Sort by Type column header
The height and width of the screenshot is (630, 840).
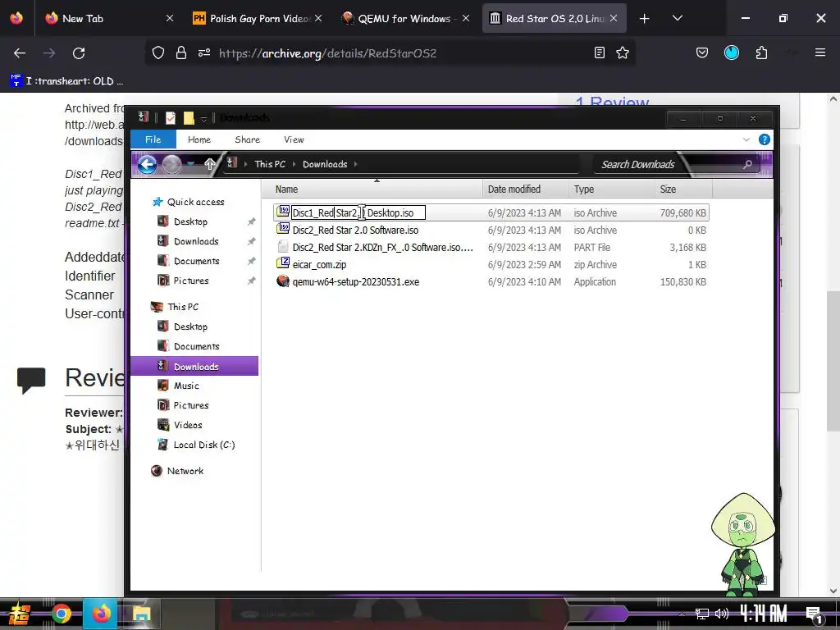611,189
